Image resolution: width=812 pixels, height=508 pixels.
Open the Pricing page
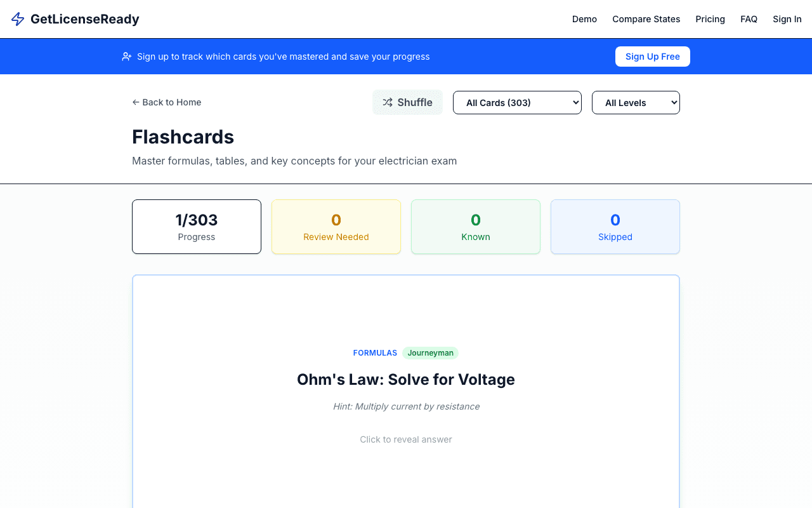[x=710, y=19]
